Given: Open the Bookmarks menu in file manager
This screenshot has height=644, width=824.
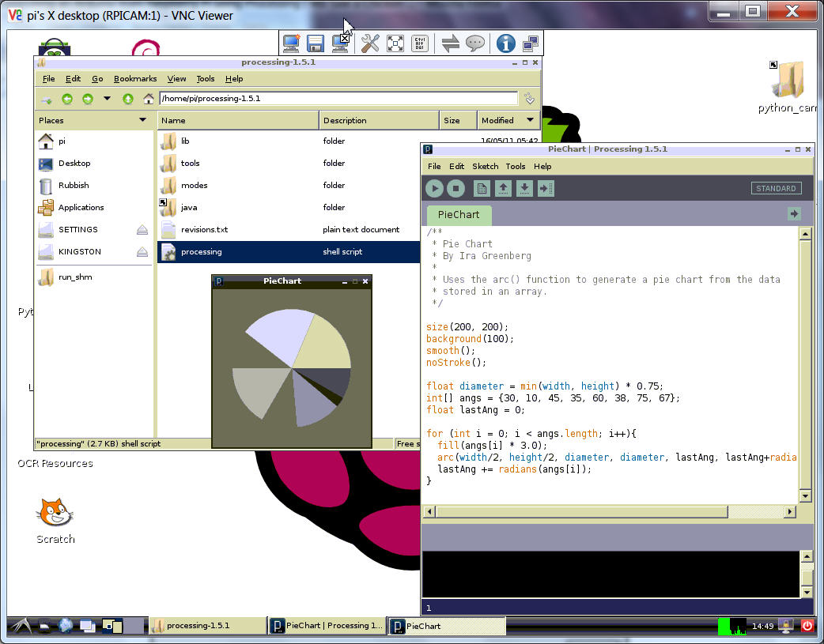Looking at the screenshot, I should (x=135, y=79).
